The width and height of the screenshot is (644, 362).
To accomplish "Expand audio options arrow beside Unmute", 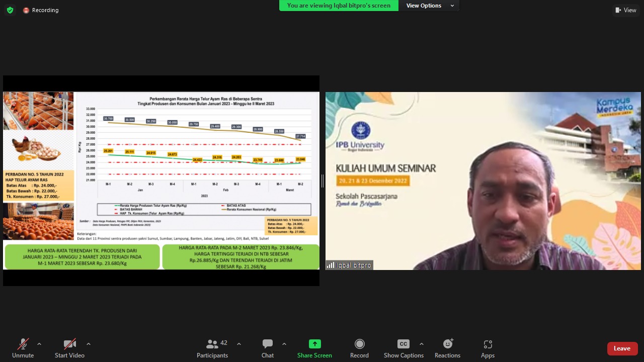I will (39, 344).
